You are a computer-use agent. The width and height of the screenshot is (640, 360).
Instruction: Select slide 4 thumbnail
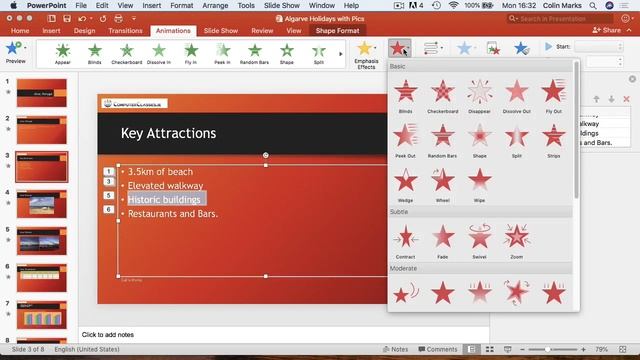[x=42, y=204]
